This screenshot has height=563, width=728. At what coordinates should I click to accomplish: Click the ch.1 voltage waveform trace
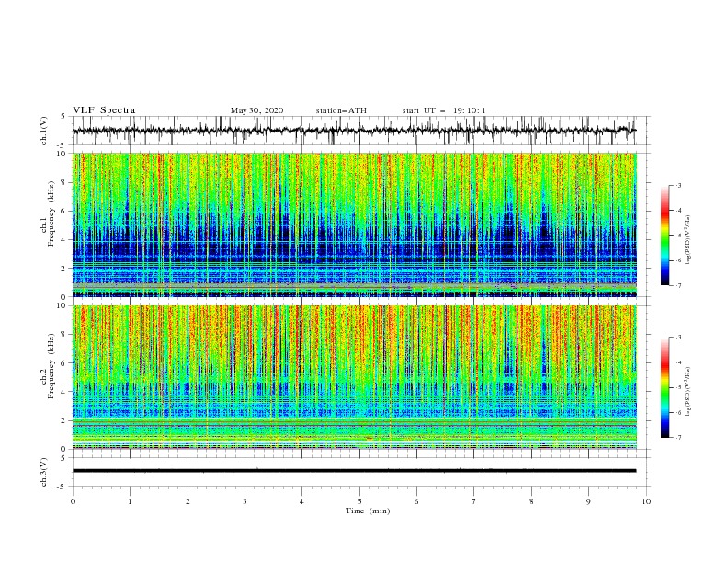[x=354, y=131]
